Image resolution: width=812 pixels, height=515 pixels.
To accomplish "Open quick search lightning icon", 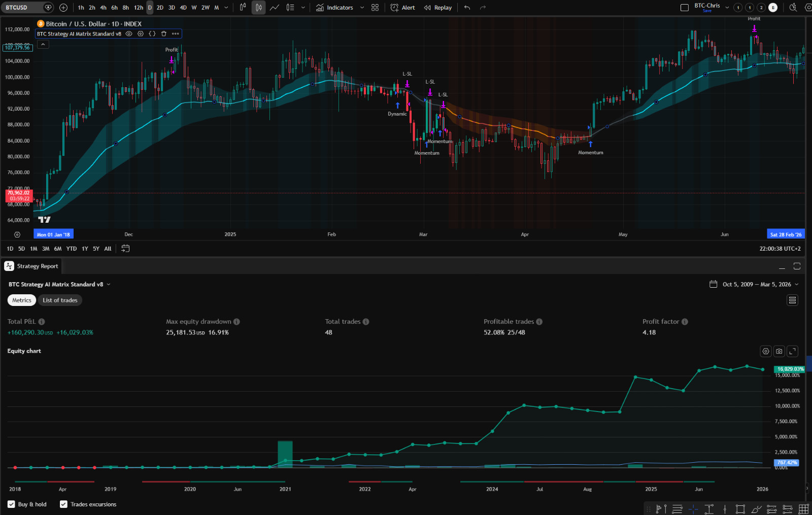I will click(793, 8).
